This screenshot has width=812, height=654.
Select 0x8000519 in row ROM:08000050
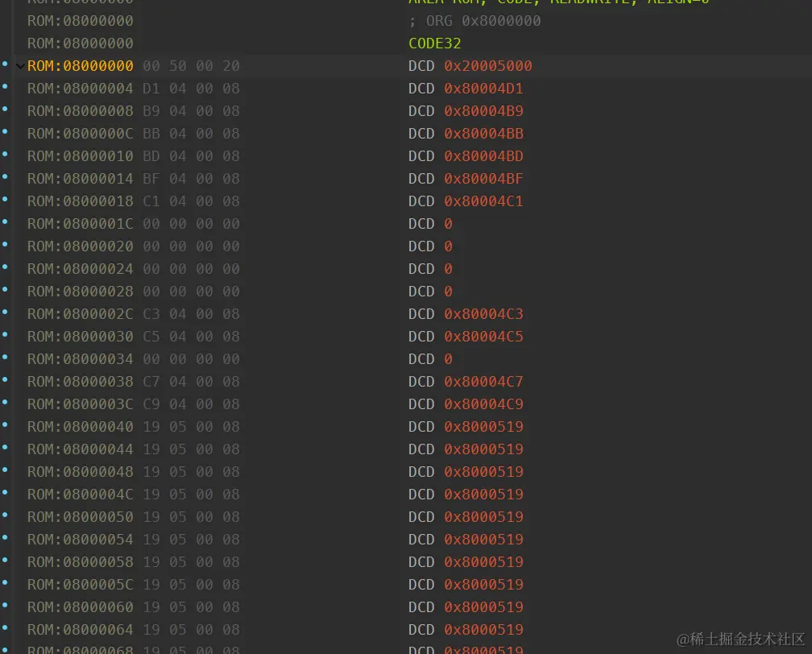click(483, 517)
